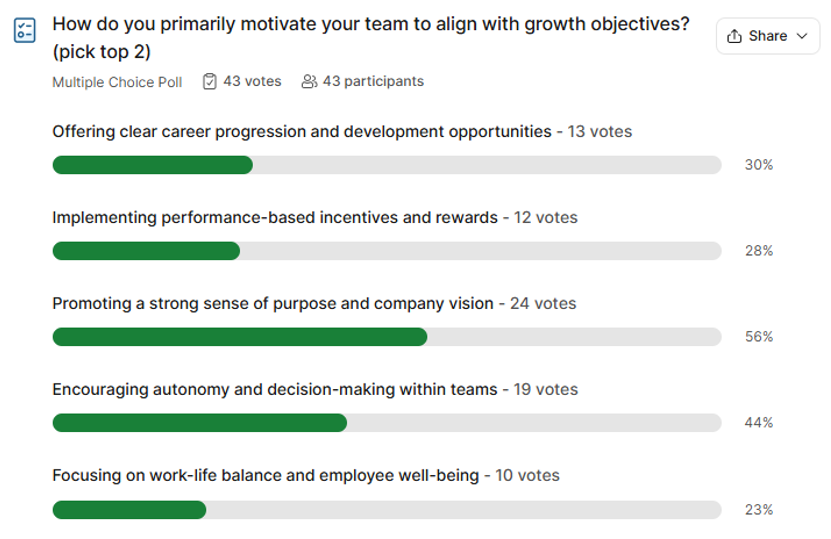Select the career progression option text
The image size is (831, 539).
click(x=301, y=131)
